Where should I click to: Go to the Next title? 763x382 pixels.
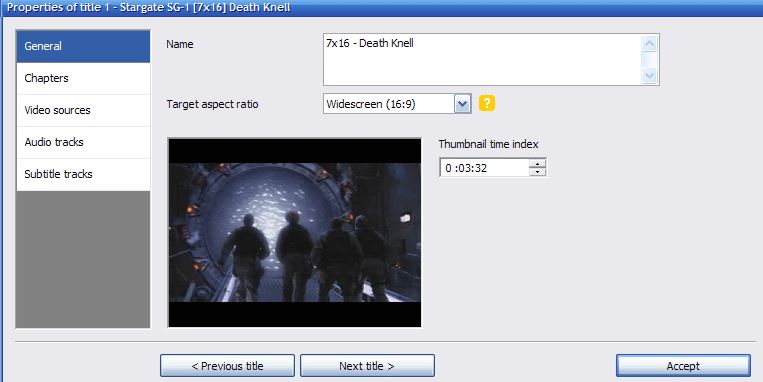367,366
